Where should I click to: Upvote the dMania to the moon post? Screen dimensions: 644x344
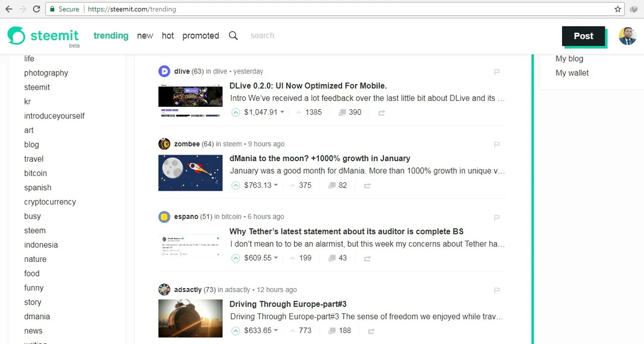click(x=235, y=185)
